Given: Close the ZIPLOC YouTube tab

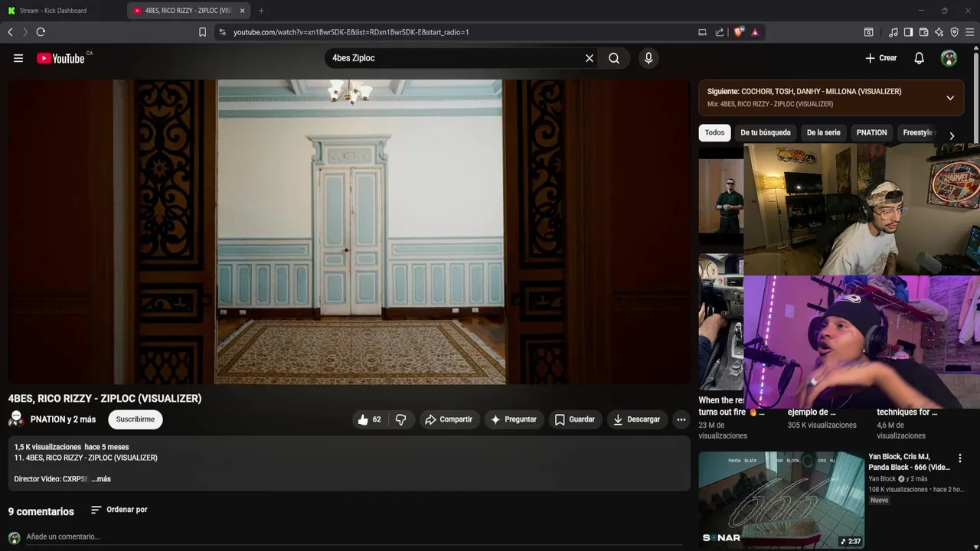Looking at the screenshot, I should tap(243, 11).
